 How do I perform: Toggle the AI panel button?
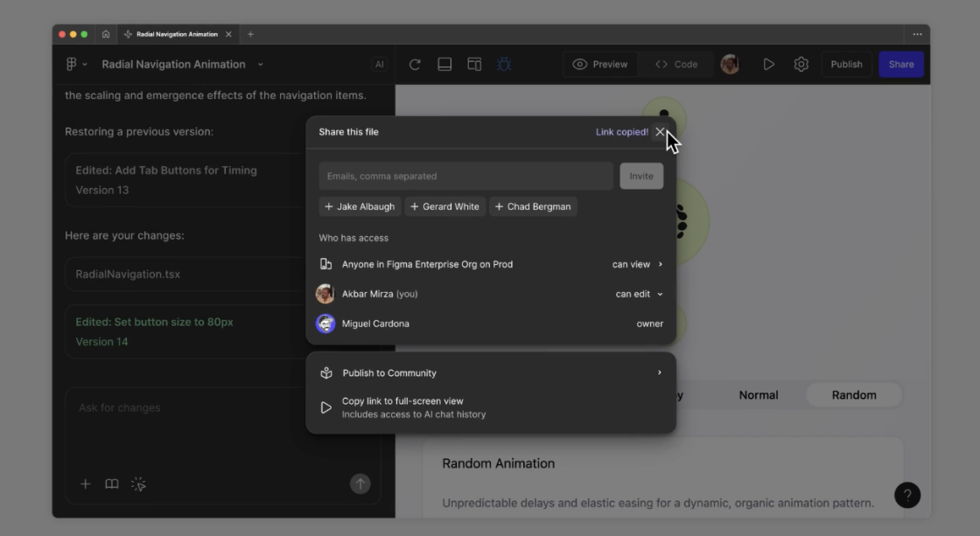click(379, 65)
